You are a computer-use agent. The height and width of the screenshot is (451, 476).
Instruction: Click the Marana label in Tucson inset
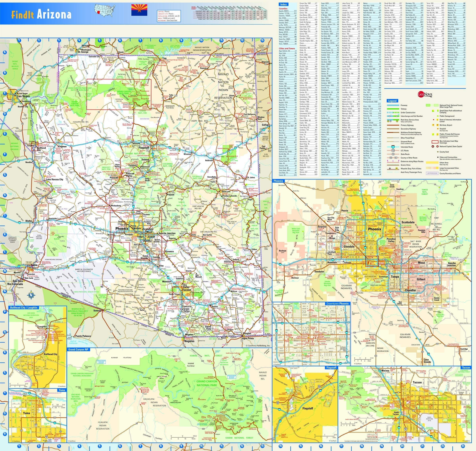click(385, 370)
